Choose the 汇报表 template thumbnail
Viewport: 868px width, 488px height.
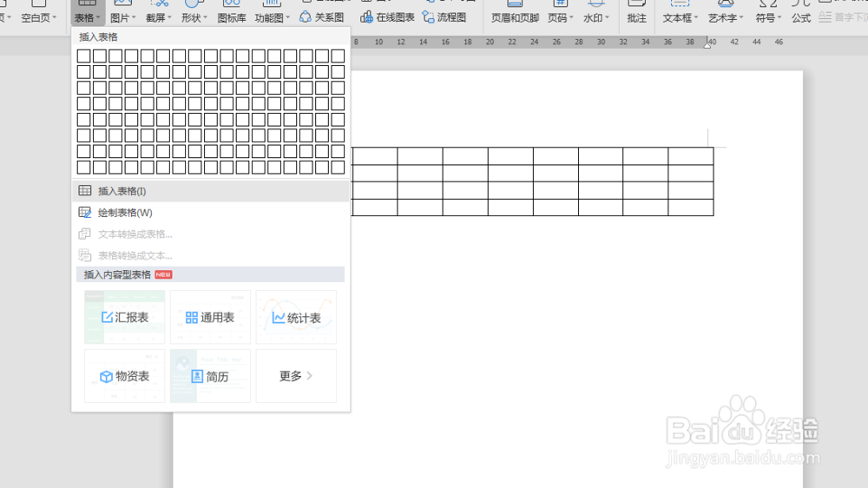[124, 317]
